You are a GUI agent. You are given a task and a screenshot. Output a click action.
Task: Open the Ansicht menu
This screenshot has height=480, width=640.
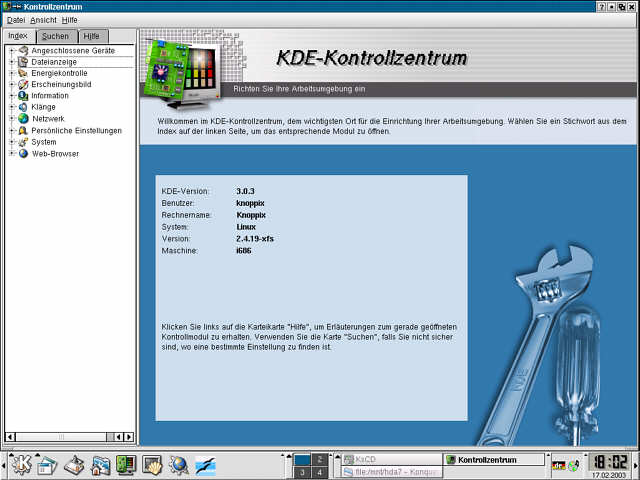coord(43,20)
